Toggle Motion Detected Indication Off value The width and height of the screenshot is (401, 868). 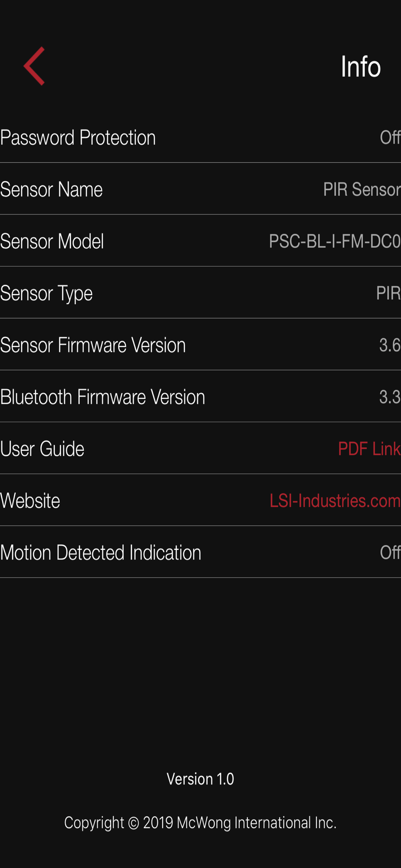click(x=390, y=552)
